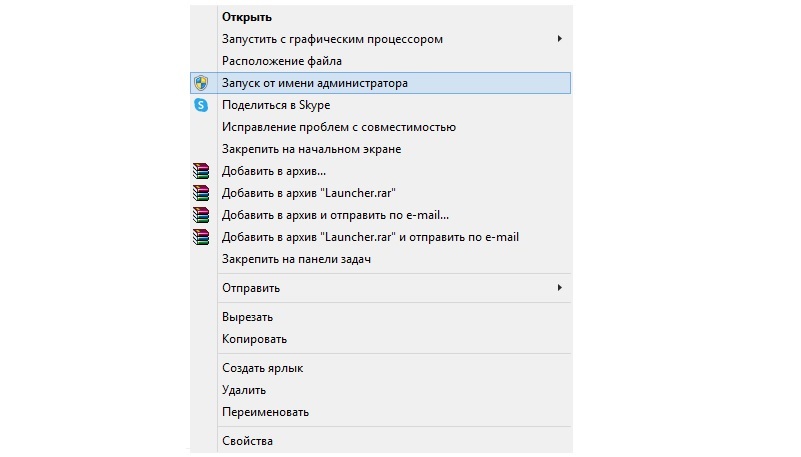Select "Поделиться в Skype" option

point(276,105)
